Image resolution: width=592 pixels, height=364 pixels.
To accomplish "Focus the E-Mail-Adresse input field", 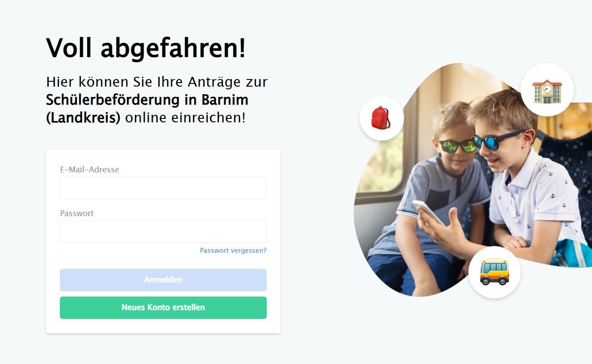I will point(163,188).
